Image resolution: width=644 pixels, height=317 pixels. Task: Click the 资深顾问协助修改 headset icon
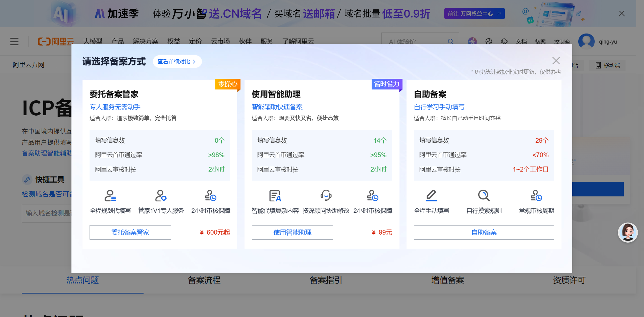click(326, 195)
